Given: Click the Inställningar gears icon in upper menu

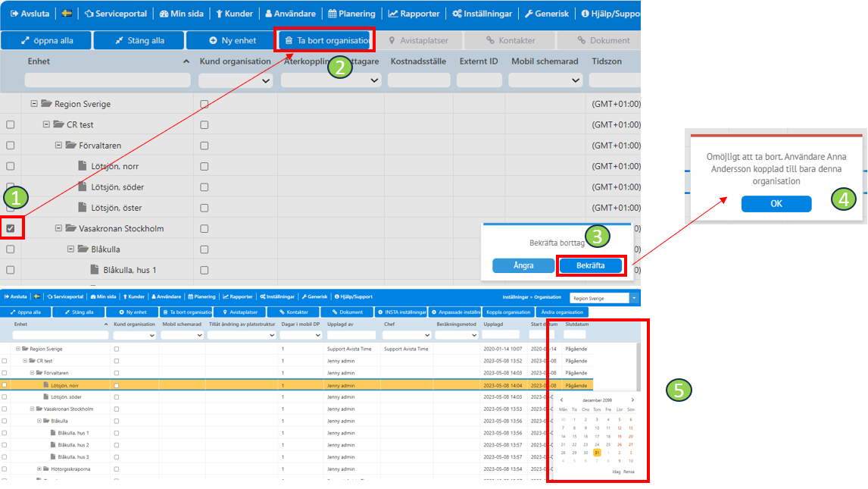Looking at the screenshot, I should coord(457,14).
